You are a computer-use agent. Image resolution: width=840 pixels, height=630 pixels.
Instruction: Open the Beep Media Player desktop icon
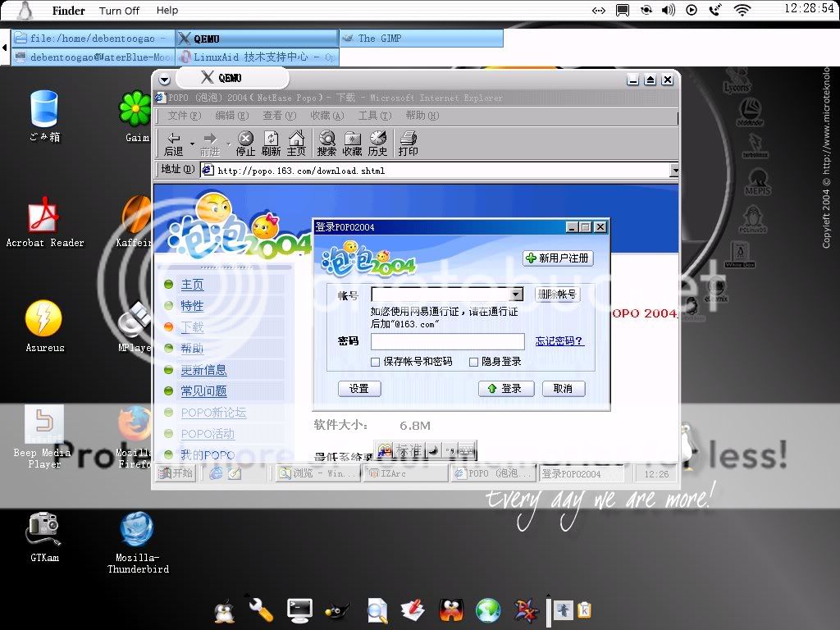[43, 437]
